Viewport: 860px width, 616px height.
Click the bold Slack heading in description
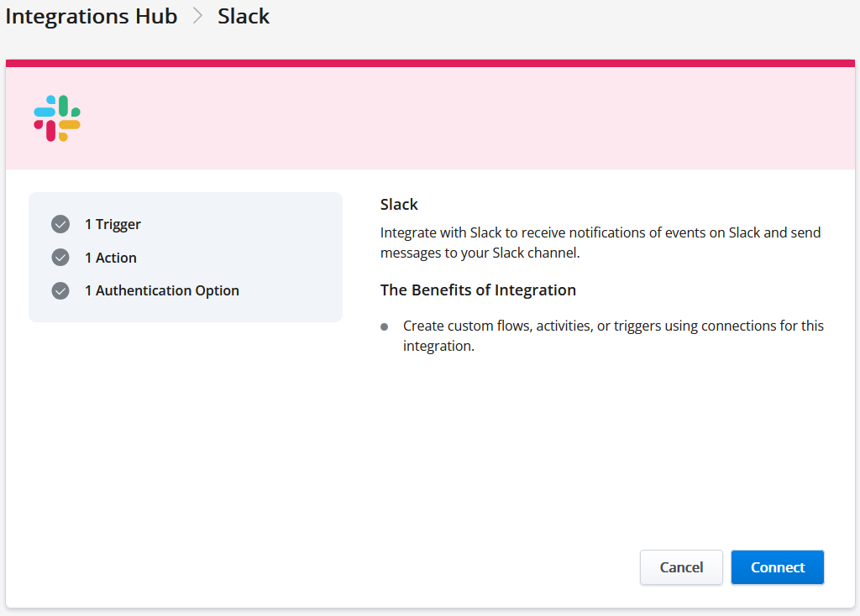click(399, 204)
